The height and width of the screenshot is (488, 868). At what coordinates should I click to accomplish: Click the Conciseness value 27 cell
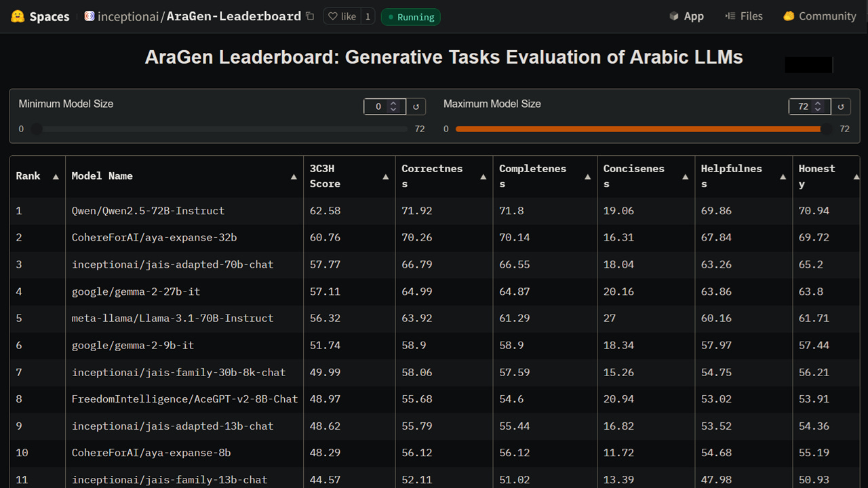point(646,319)
